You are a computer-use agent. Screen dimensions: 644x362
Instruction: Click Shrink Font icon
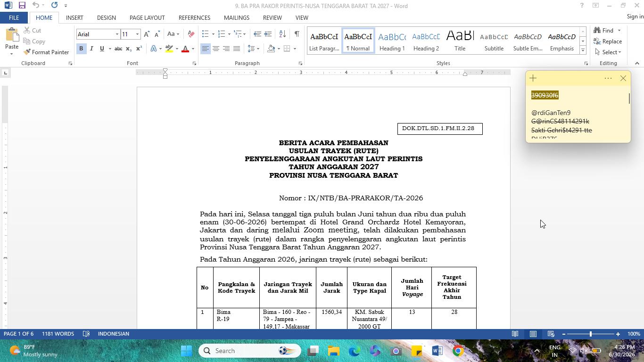point(157,34)
